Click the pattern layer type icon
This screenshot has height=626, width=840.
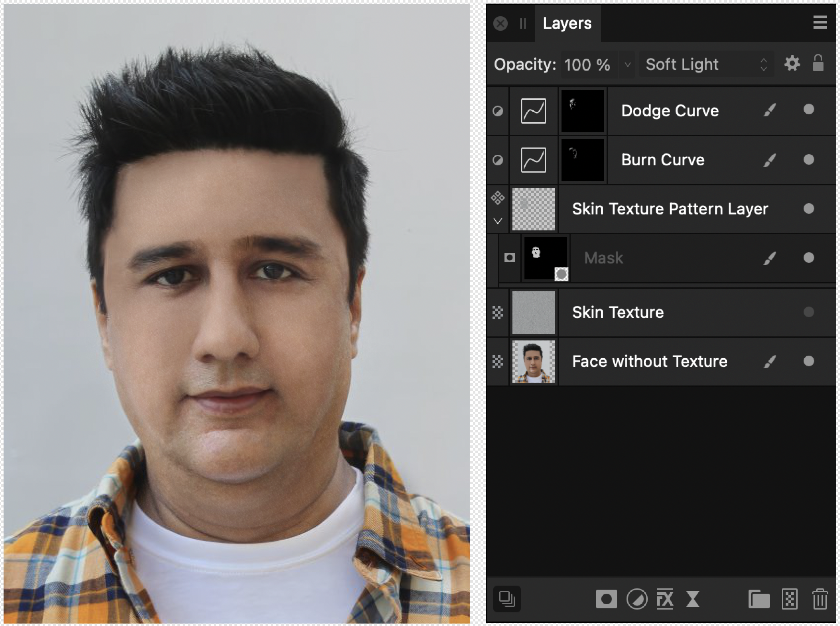498,198
